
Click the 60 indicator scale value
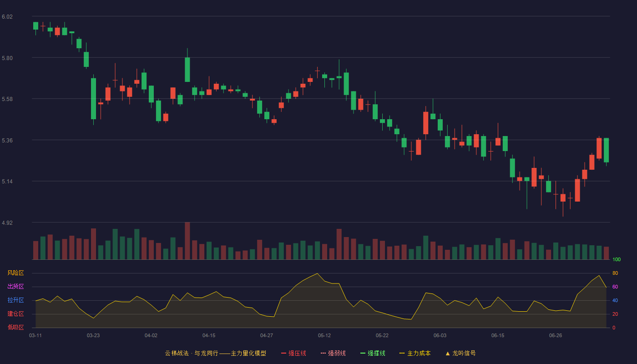615,287
